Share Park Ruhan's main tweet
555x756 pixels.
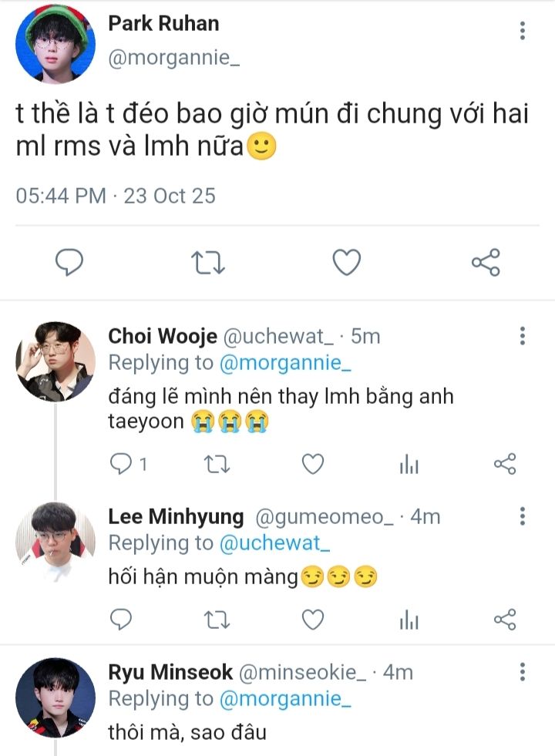(486, 264)
